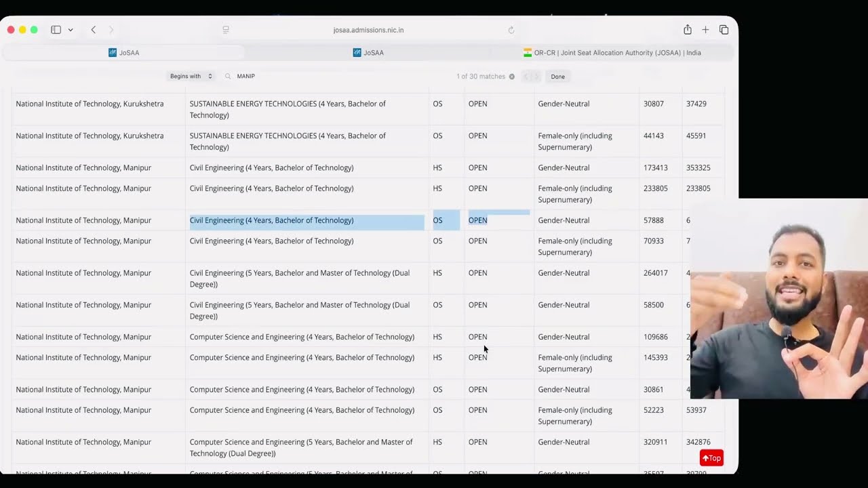This screenshot has height=488, width=868.
Task: Click the opening rank 109686 cell
Action: coord(656,337)
